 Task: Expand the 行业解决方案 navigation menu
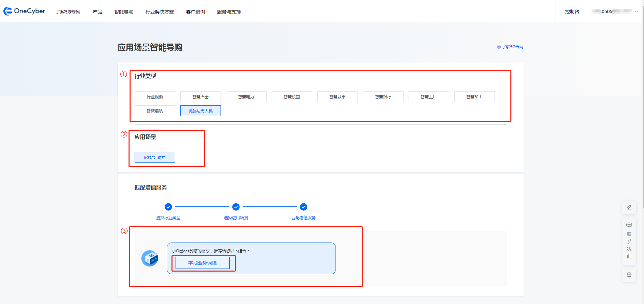pyautogui.click(x=160, y=12)
